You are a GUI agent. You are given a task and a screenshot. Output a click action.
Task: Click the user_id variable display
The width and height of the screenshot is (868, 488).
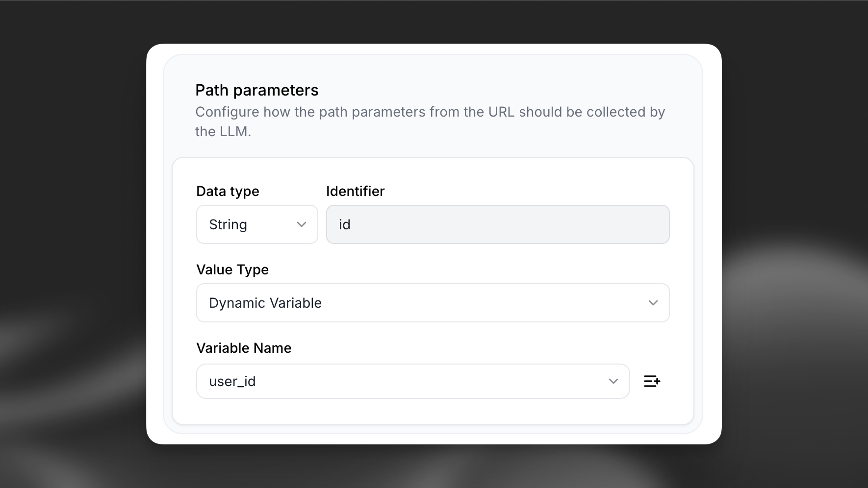click(231, 381)
